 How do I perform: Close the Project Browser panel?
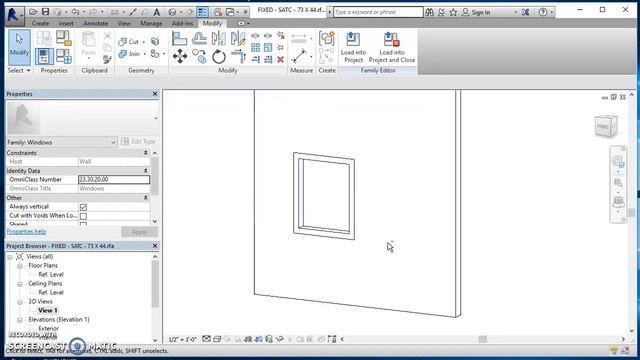155,246
